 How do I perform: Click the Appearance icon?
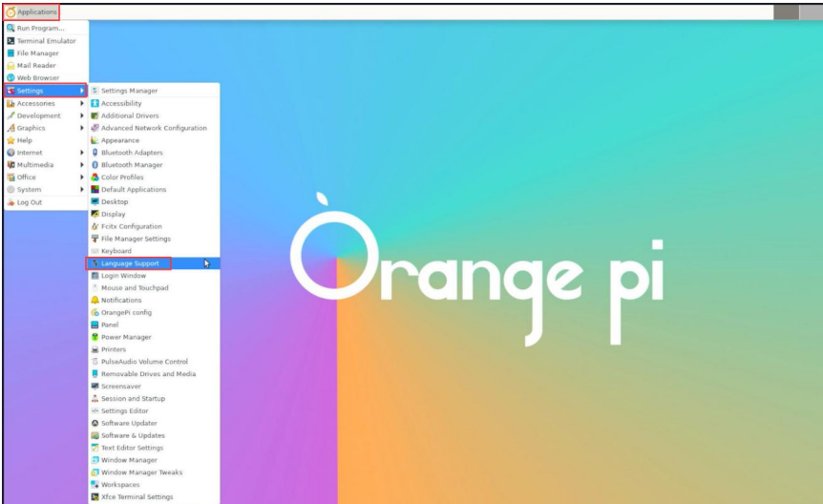pyautogui.click(x=95, y=140)
